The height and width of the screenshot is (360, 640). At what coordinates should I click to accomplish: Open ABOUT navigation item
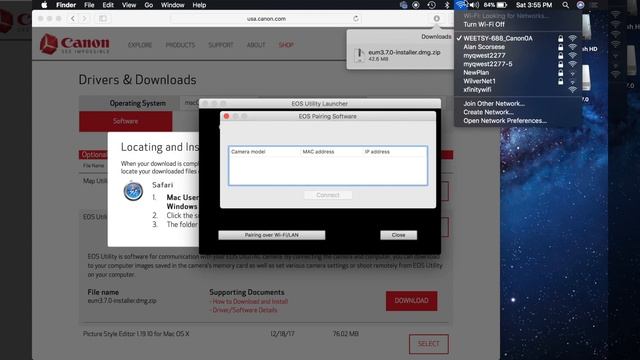[256, 45]
